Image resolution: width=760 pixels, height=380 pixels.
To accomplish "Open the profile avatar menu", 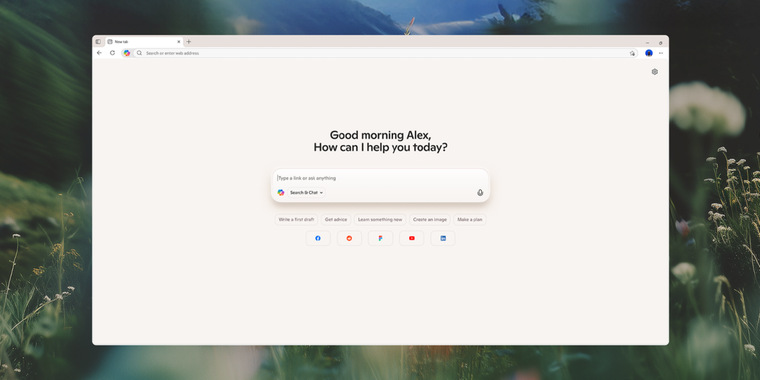I will [x=649, y=53].
